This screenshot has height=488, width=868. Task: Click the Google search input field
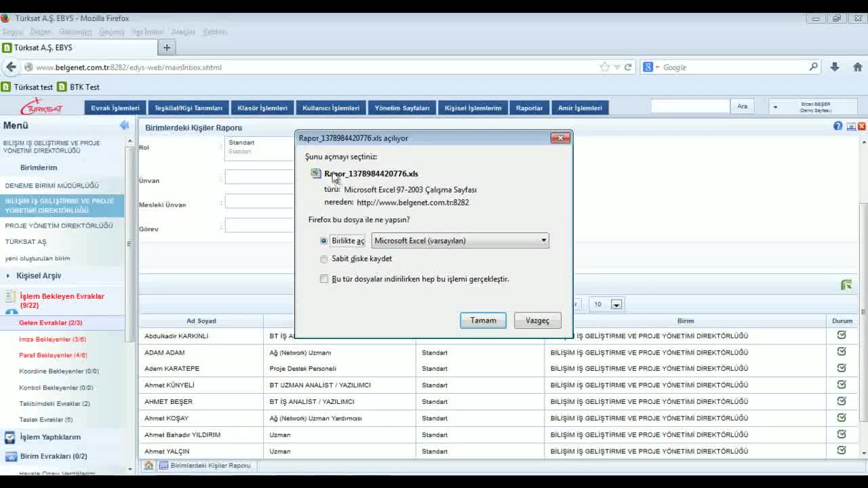click(x=732, y=67)
